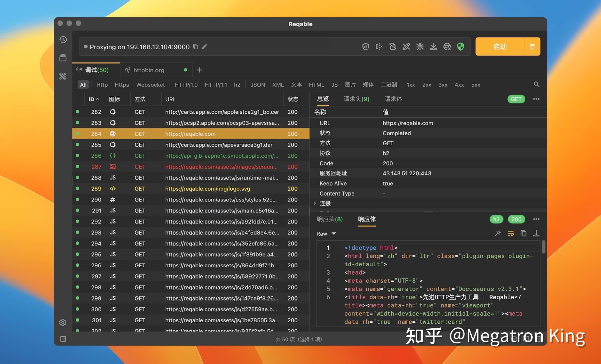Select request 284 for https://reqable.com

[x=190, y=134]
